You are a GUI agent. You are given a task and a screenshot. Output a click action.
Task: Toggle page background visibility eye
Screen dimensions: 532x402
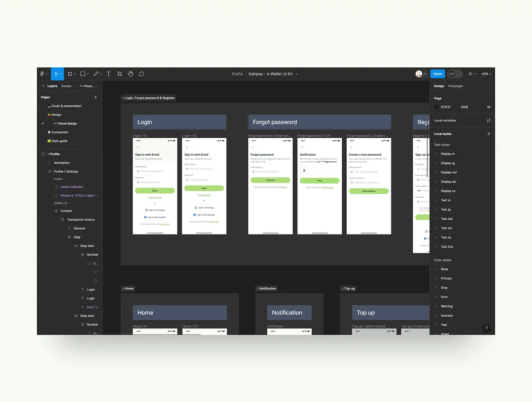point(489,107)
